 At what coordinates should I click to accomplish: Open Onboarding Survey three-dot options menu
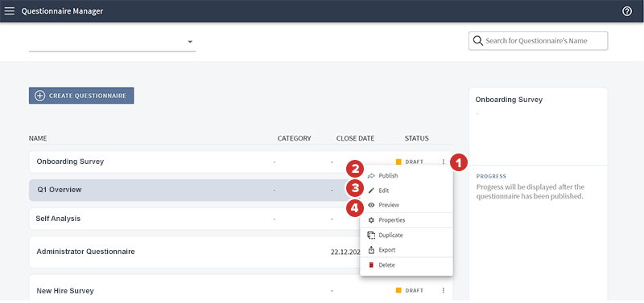[x=444, y=162]
